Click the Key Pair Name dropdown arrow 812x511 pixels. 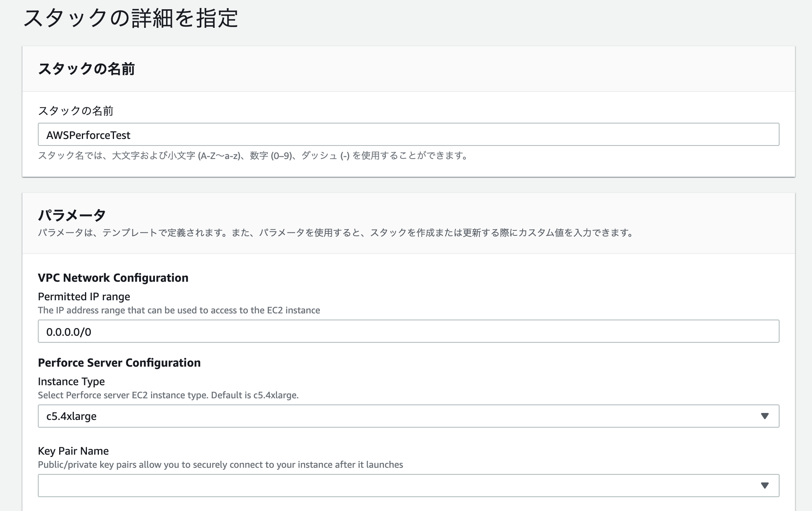[x=764, y=486]
